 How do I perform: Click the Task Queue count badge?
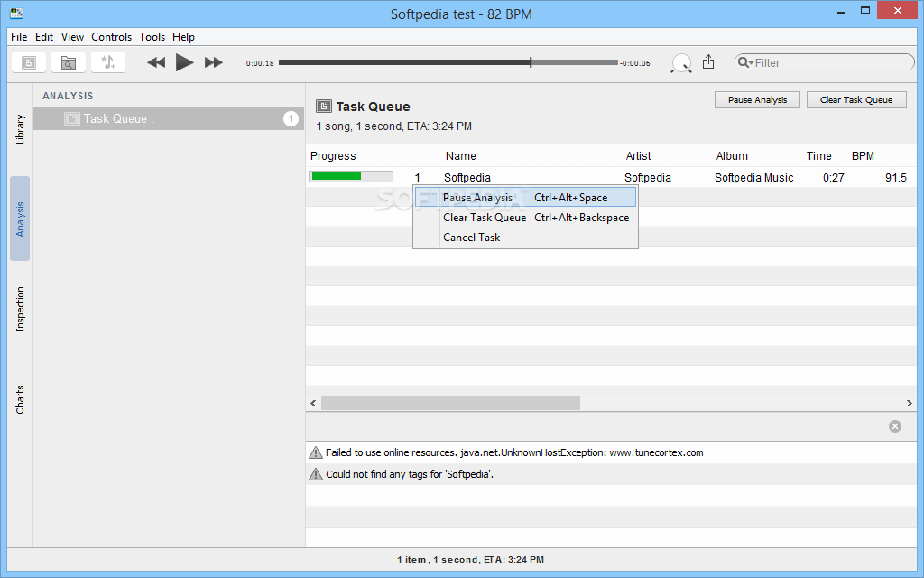tap(291, 118)
